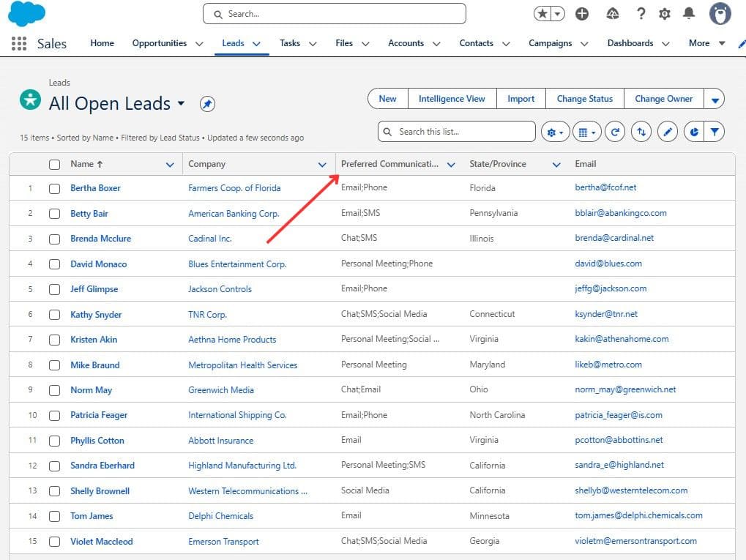Open the charts panel icon
Viewport: 746px width, 560px height.
coord(694,132)
